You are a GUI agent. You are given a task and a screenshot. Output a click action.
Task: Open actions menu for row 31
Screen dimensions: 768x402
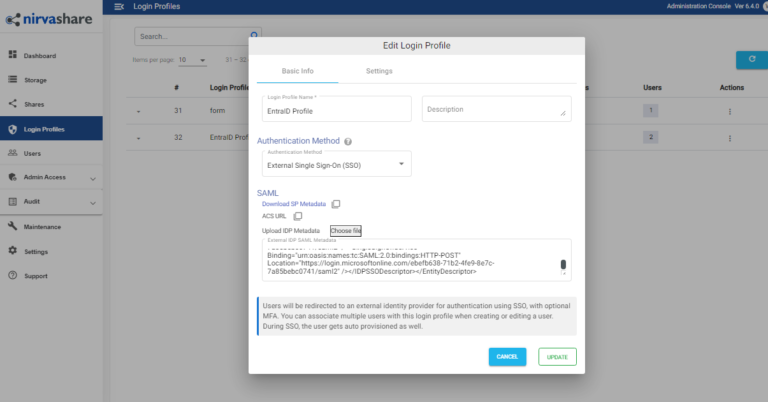[x=729, y=111]
